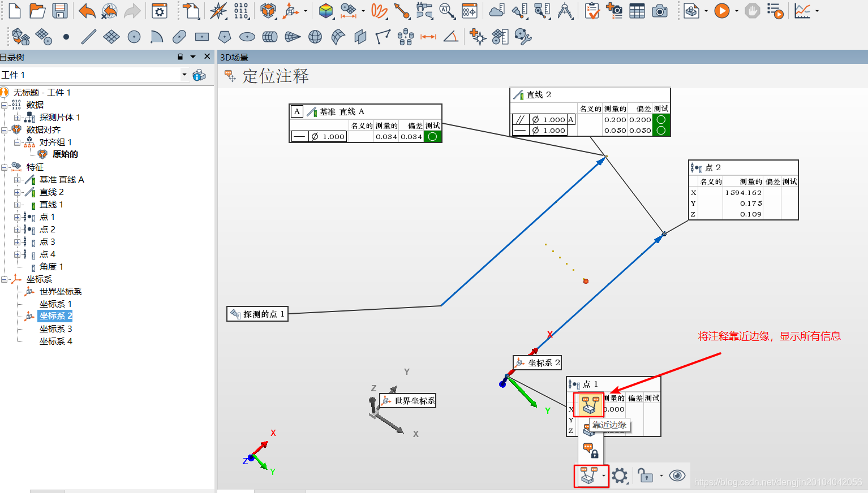Click the chart statistics icon
The width and height of the screenshot is (868, 493).
(802, 11)
